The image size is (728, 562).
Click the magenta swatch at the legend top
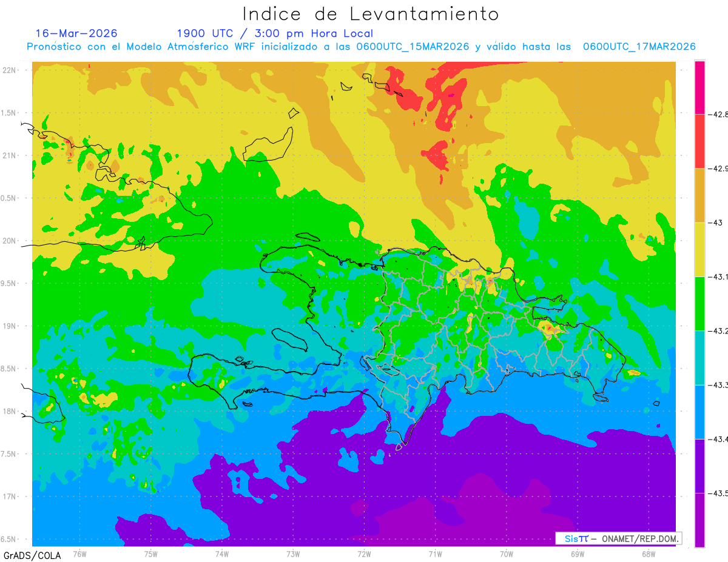699,87
